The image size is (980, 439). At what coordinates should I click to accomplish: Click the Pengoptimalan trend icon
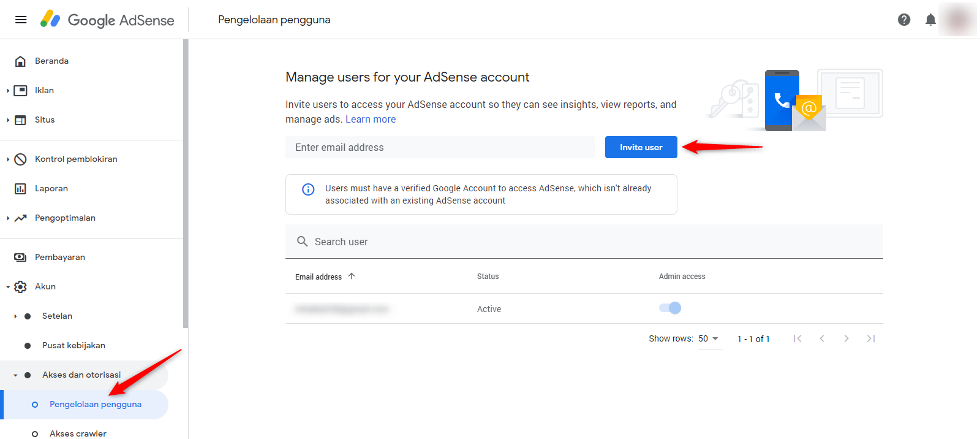20,218
